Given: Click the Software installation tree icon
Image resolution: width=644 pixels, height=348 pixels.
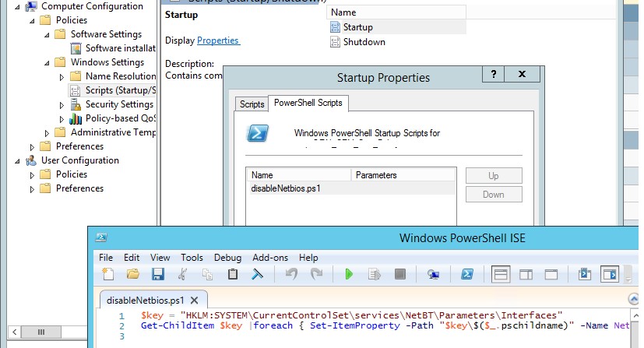Looking at the screenshot, I should (76, 48).
